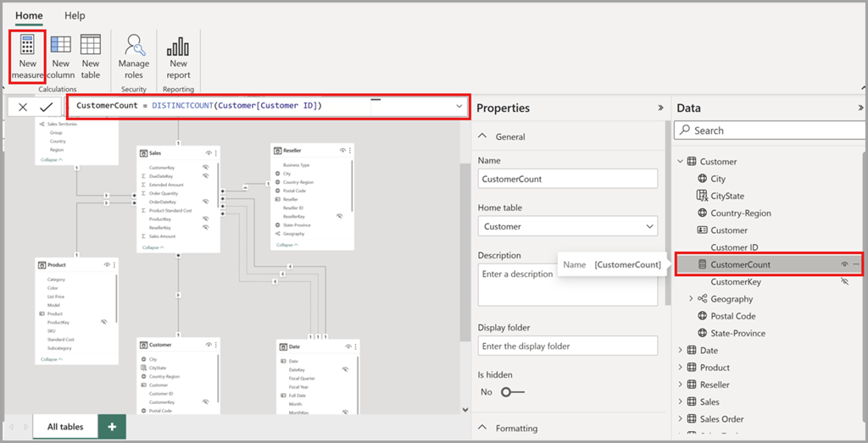Add a new layout tab with plus
This screenshot has width=868, height=443.
pyautogui.click(x=112, y=427)
